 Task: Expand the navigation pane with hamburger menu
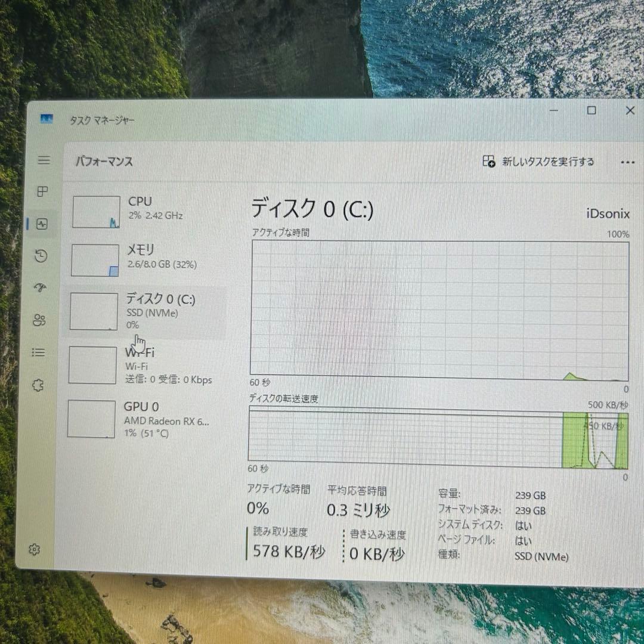(44, 160)
